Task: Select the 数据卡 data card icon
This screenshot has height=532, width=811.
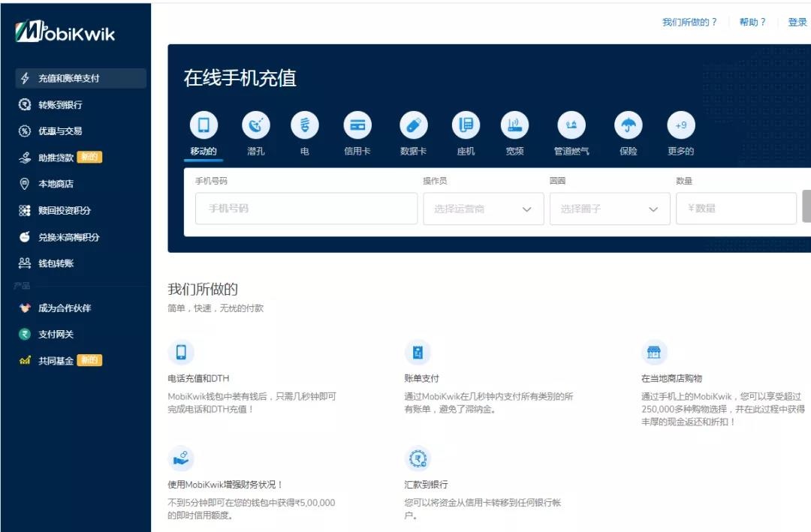Action: pos(414,125)
